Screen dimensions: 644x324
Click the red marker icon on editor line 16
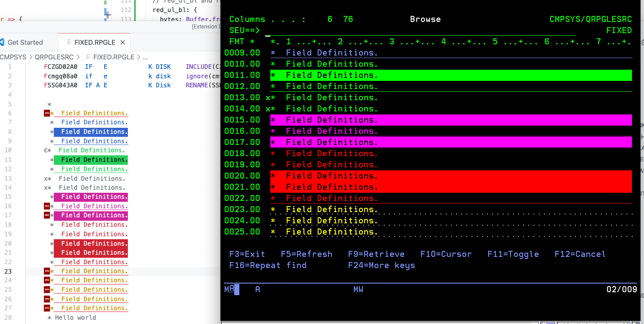[x=46, y=206]
